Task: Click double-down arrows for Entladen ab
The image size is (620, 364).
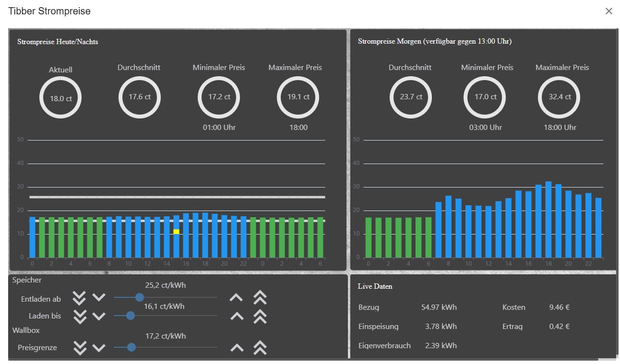Action: 79,298
